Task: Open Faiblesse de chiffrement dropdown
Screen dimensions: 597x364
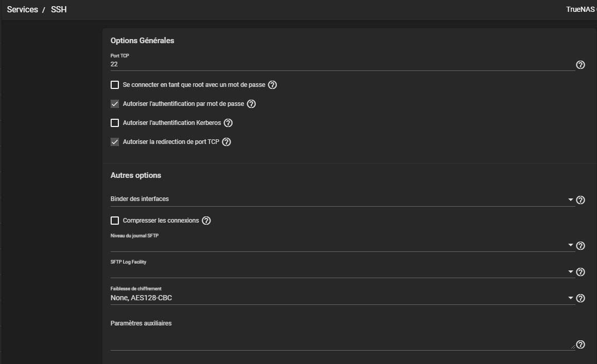Action: 570,298
